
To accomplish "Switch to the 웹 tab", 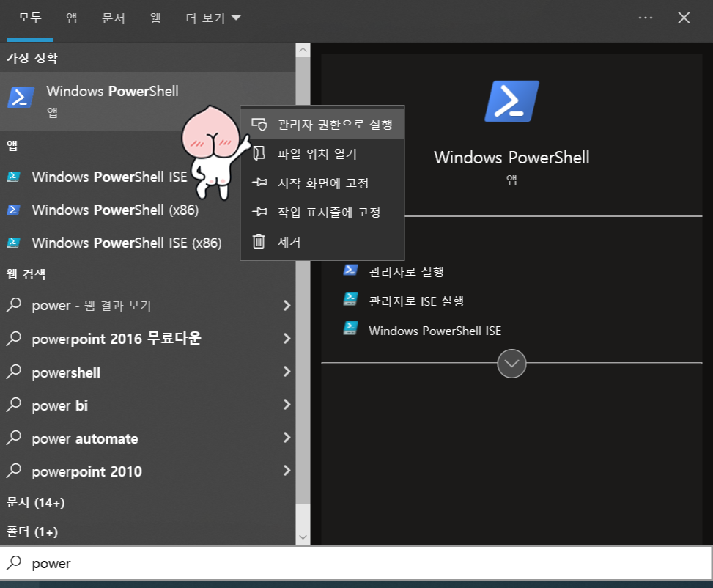I will click(x=155, y=18).
